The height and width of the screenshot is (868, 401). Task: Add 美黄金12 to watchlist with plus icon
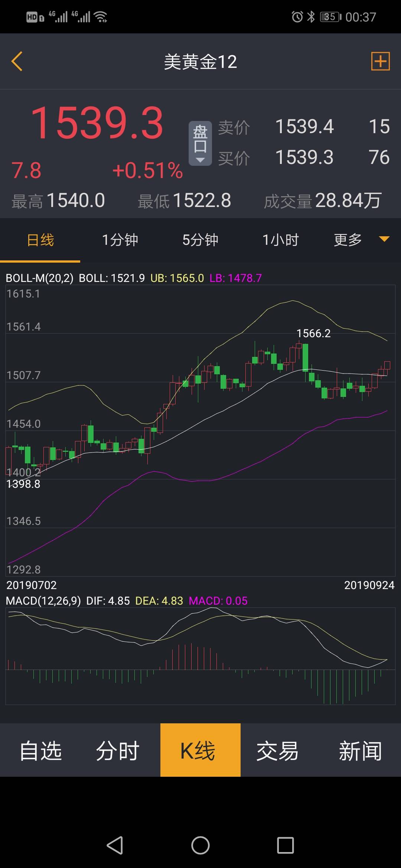pos(381,61)
